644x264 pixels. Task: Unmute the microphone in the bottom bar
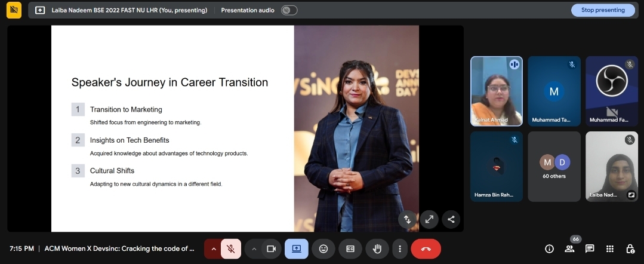tap(230, 248)
